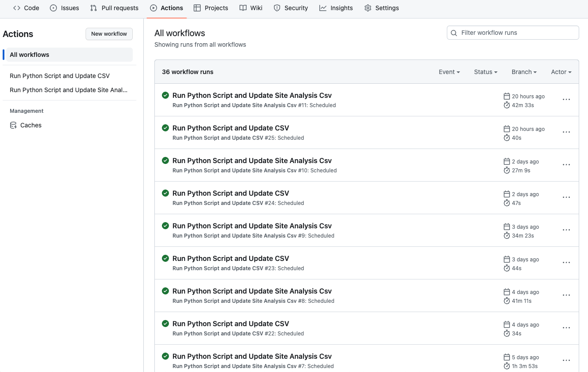Open options menu for run #8

tap(566, 295)
